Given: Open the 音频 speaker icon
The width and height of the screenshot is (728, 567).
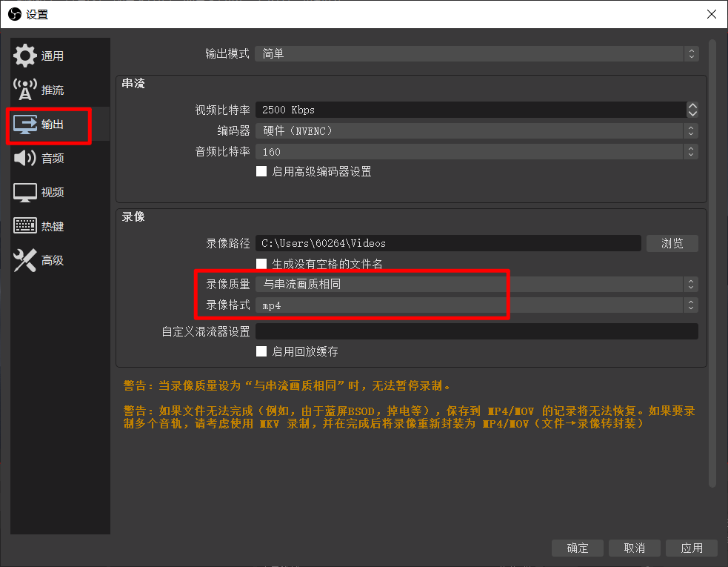Looking at the screenshot, I should tap(25, 158).
